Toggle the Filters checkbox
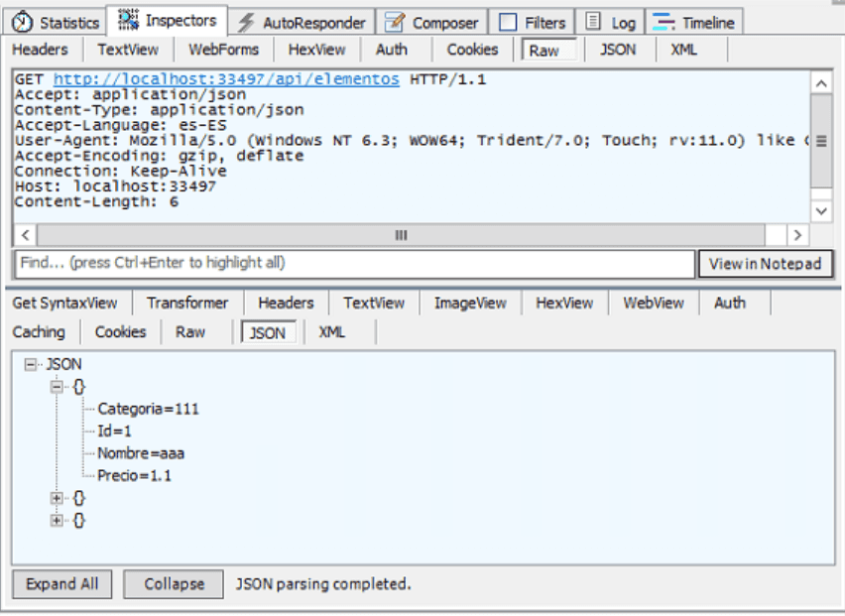The height and width of the screenshot is (616, 845). coord(508,22)
